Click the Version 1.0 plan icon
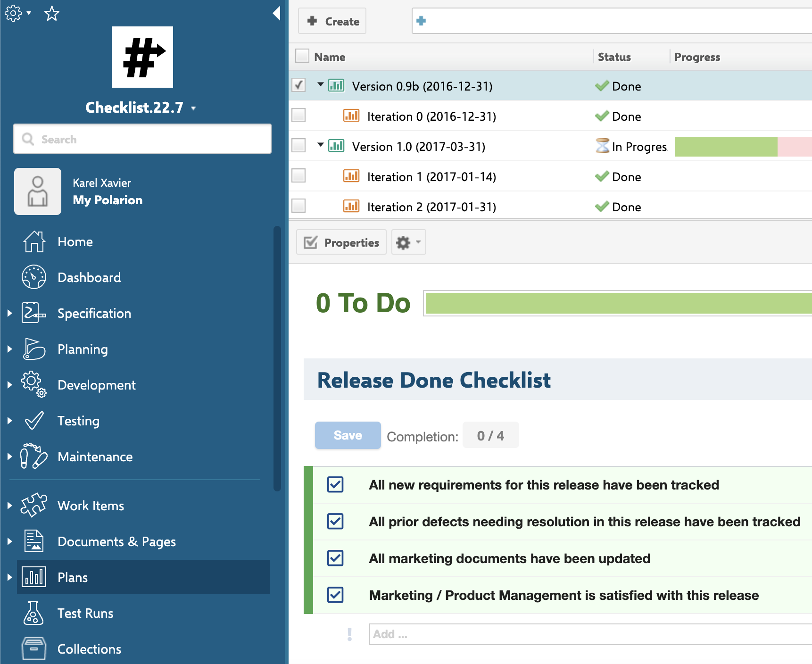 coord(336,146)
